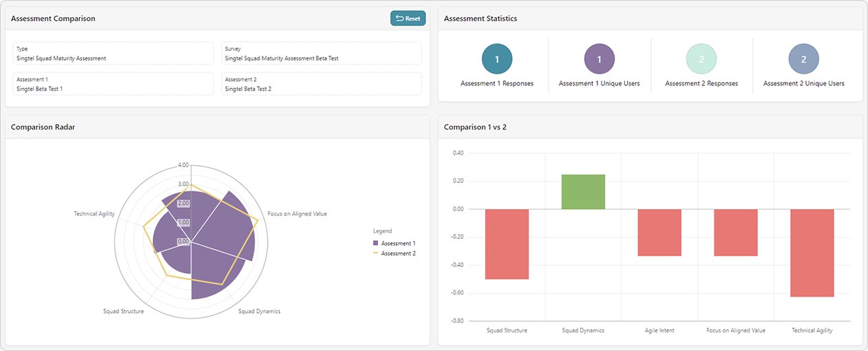Click the Technical Agility radar axis label
The image size is (868, 351).
94,214
